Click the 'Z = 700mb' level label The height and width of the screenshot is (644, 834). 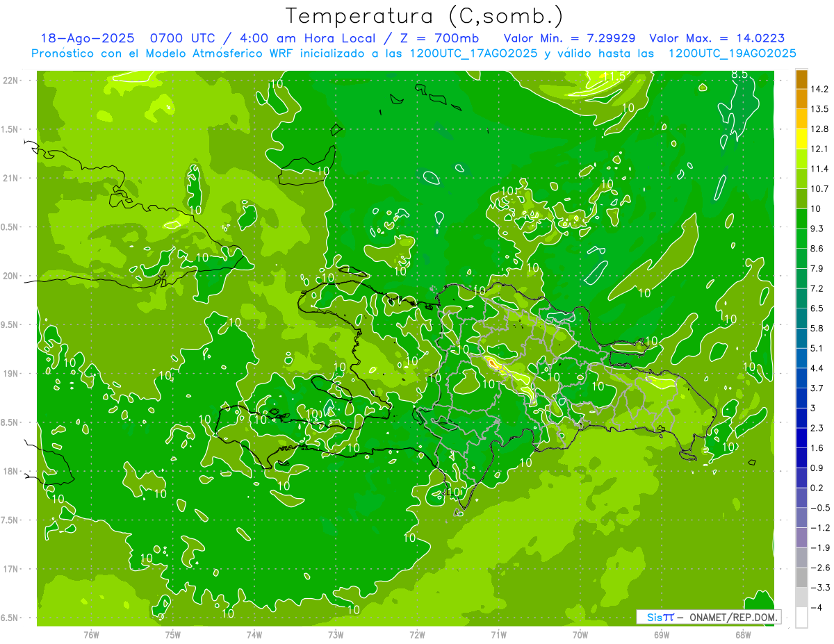pyautogui.click(x=437, y=38)
